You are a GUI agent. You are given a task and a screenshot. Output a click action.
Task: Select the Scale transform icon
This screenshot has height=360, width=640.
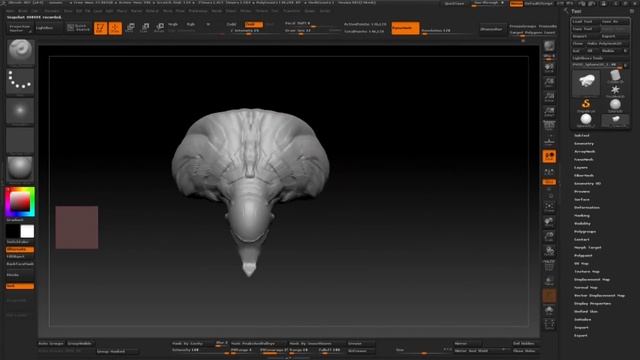[x=145, y=28]
